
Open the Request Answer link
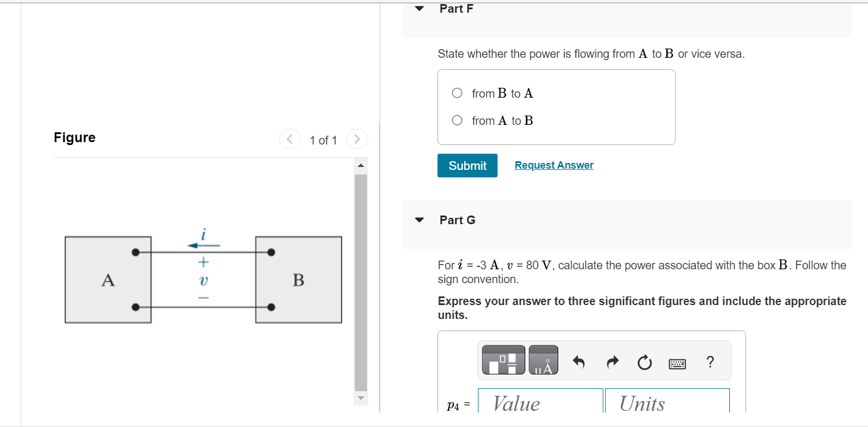point(553,165)
